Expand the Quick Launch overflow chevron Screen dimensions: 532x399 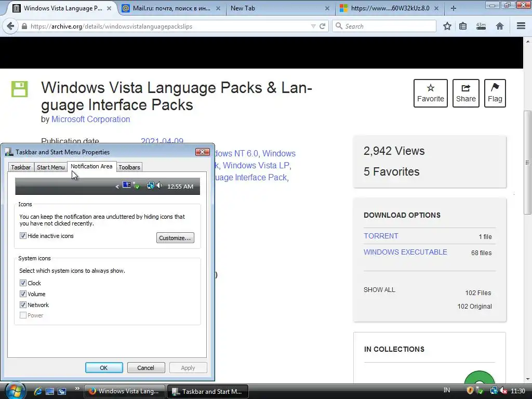click(x=77, y=389)
